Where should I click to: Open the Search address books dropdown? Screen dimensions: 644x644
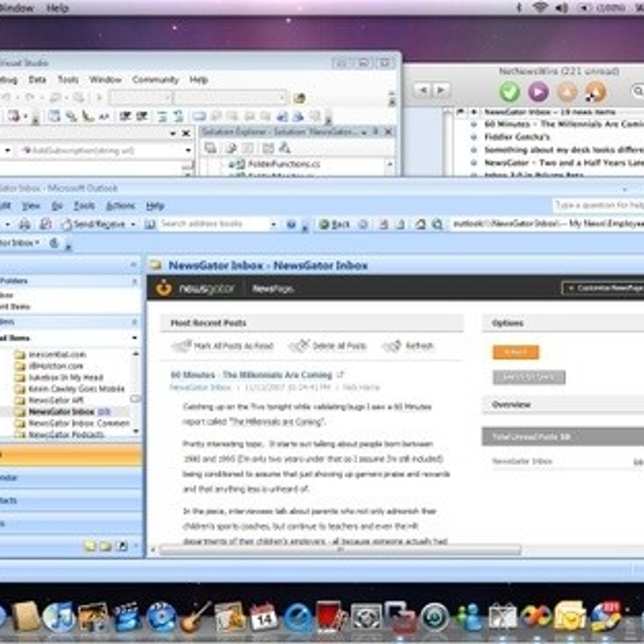coord(273,224)
